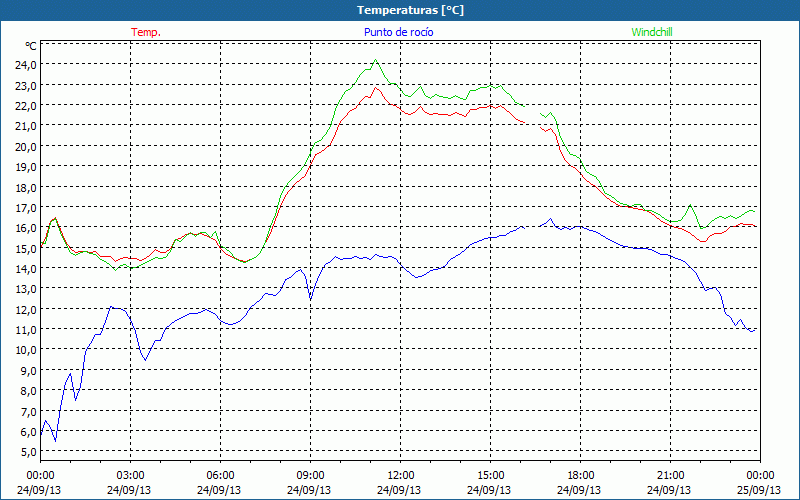The image size is (800, 500).
Task: Click the '9,0' y-axis value
Action: [x=29, y=370]
